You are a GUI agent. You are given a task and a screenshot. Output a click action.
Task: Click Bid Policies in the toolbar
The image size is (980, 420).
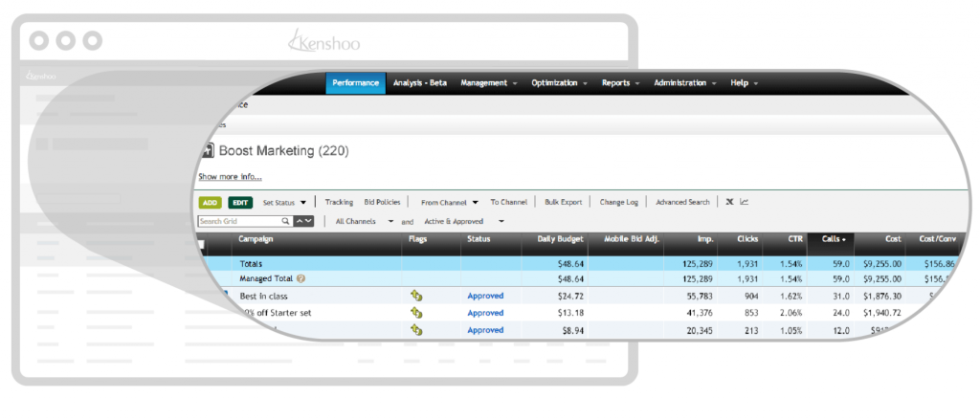tap(382, 202)
